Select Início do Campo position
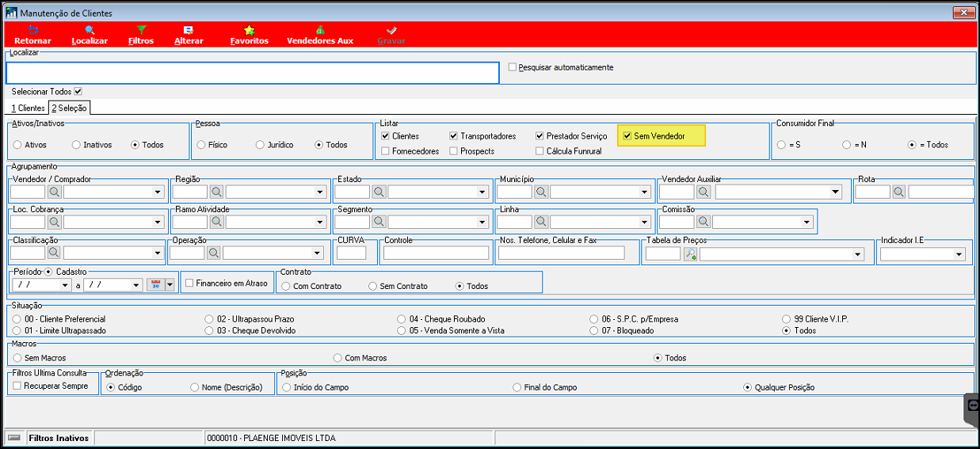This screenshot has height=449, width=980. pos(286,387)
